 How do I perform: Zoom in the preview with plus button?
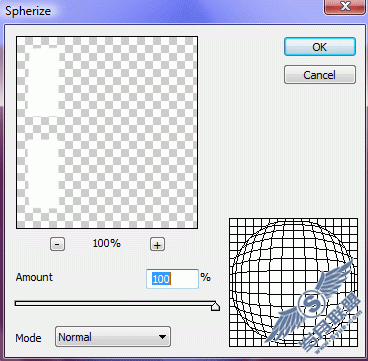tap(157, 244)
